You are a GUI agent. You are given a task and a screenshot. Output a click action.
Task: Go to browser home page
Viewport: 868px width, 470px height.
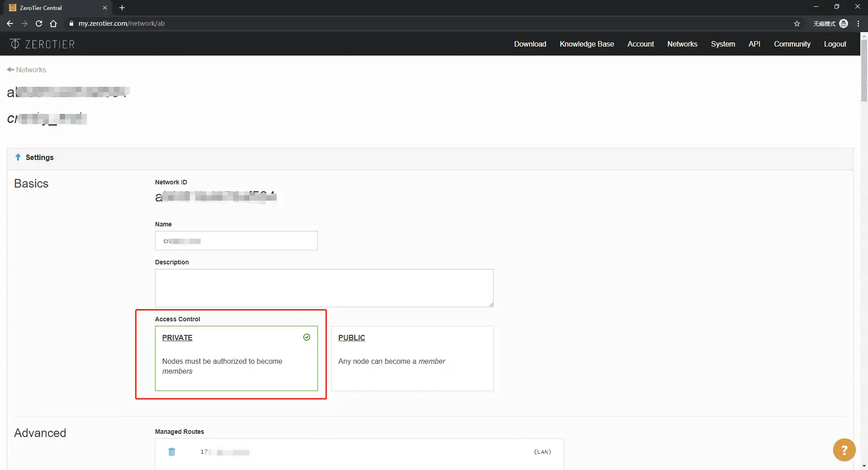(53, 23)
